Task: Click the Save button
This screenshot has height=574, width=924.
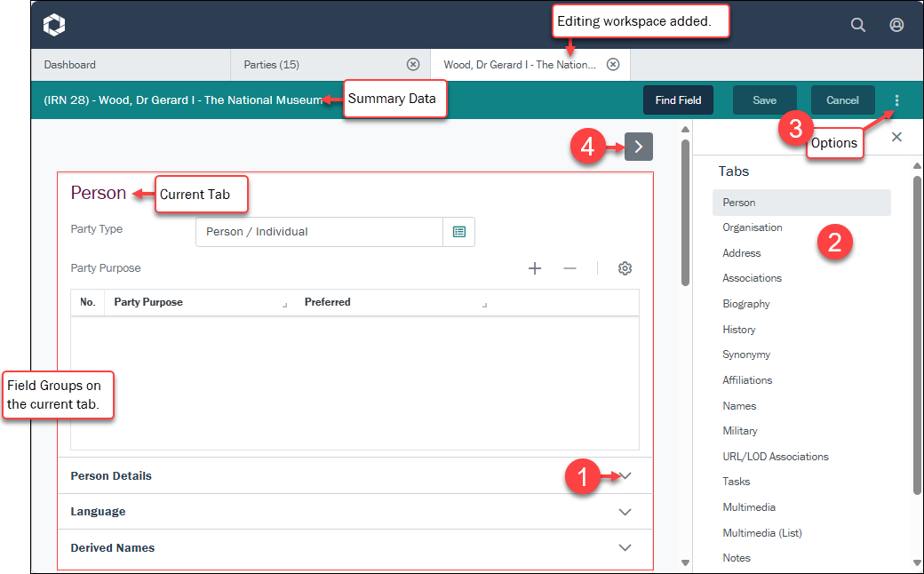Action: [x=764, y=100]
